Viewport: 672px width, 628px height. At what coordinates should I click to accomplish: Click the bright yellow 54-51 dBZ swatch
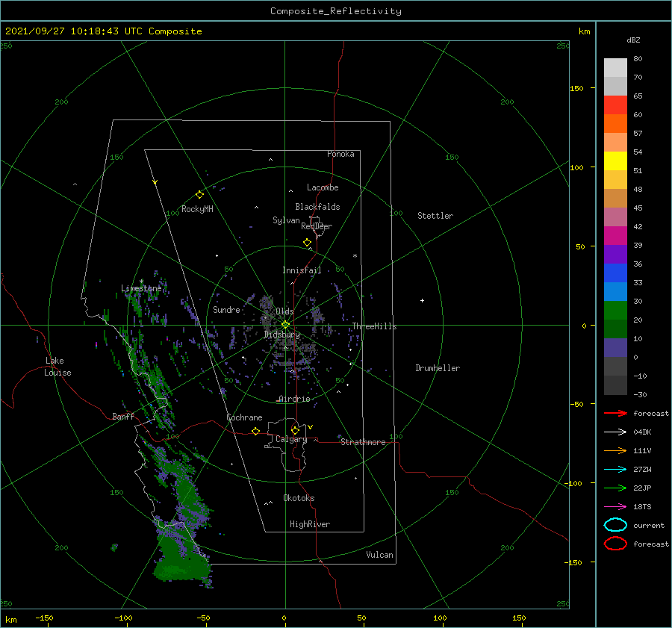click(615, 161)
